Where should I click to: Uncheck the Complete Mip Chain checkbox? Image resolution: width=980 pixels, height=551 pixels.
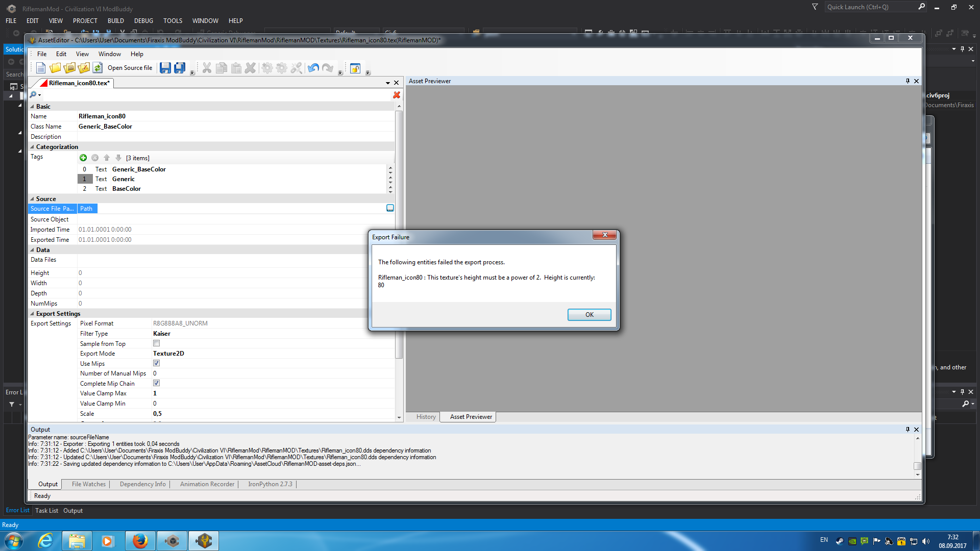point(156,383)
